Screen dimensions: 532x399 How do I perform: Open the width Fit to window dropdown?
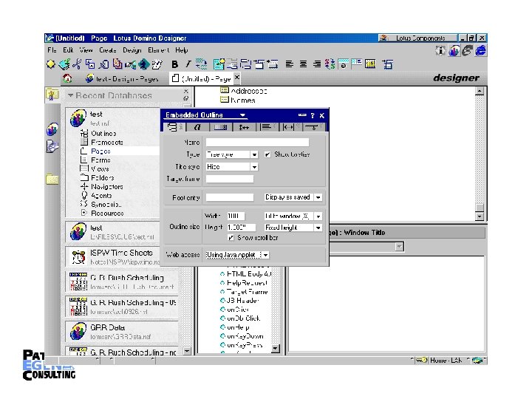point(318,216)
